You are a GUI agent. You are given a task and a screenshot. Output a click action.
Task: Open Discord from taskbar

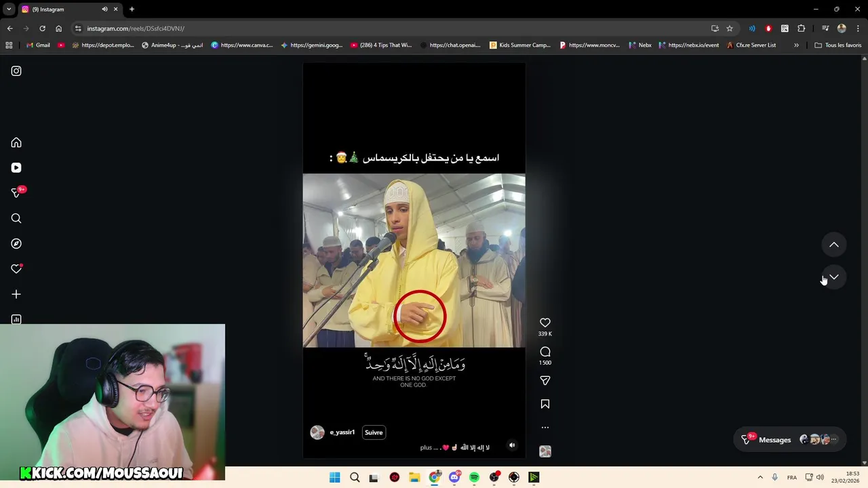[x=454, y=478]
